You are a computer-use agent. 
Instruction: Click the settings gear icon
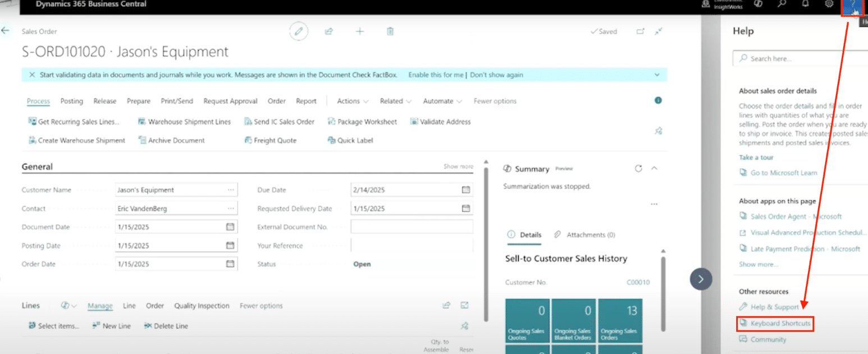coord(829,4)
